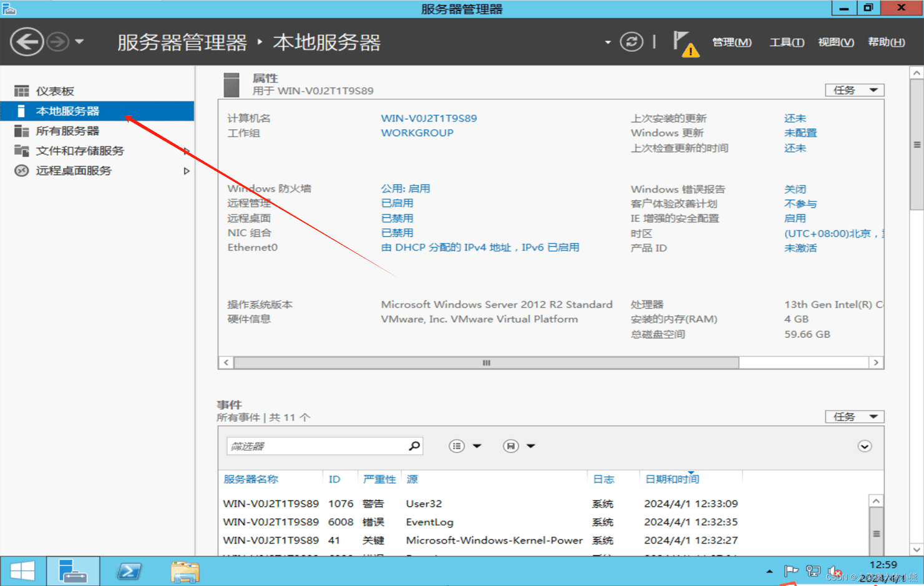This screenshot has width=924, height=586.
Task: Click the refresh icon in header
Action: (631, 42)
